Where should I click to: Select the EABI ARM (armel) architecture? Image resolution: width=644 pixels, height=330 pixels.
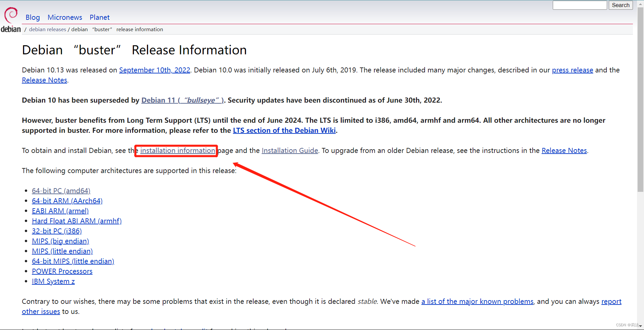click(x=60, y=211)
